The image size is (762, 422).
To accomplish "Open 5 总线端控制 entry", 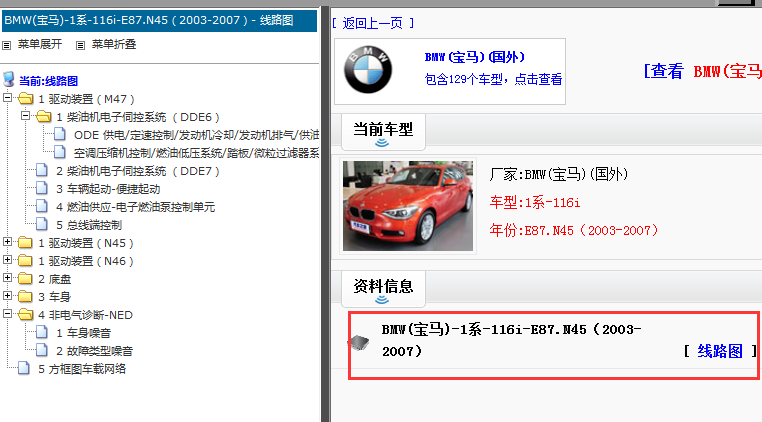I will (x=89, y=225).
